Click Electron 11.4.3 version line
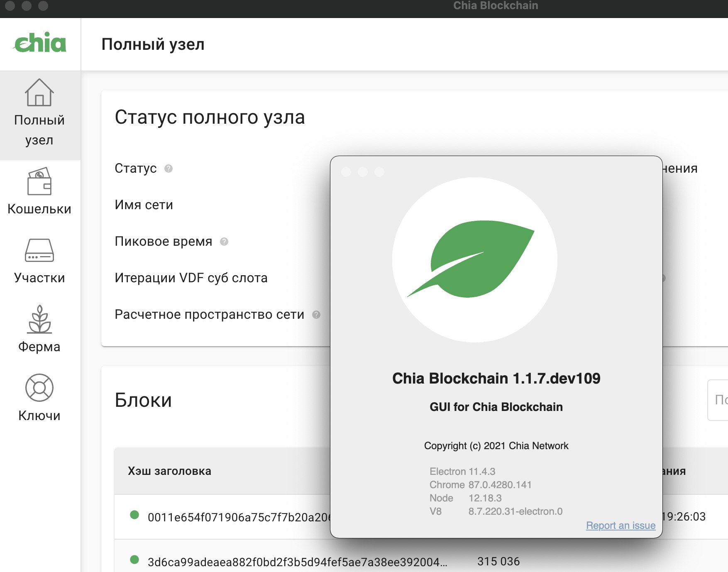This screenshot has height=572, width=728. pyautogui.click(x=462, y=472)
